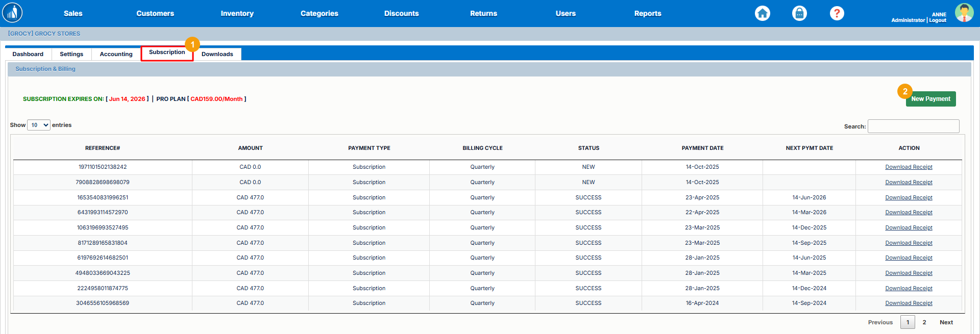Open the Inventory menu
The width and height of the screenshot is (980, 334).
pos(237,14)
